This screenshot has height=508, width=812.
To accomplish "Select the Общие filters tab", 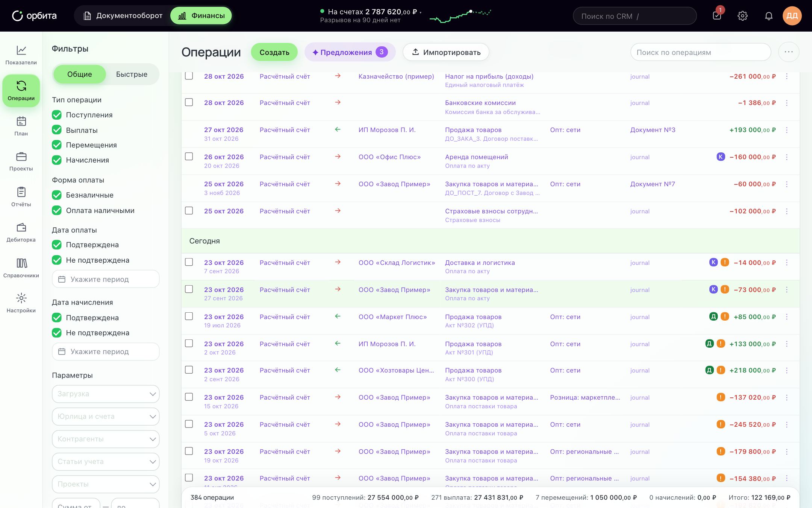I will point(79,74).
